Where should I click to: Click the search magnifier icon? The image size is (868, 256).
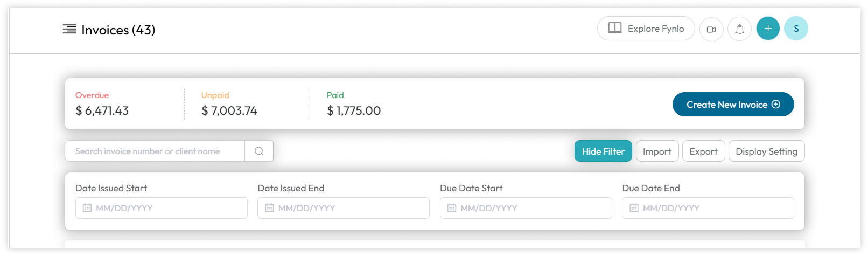click(259, 151)
